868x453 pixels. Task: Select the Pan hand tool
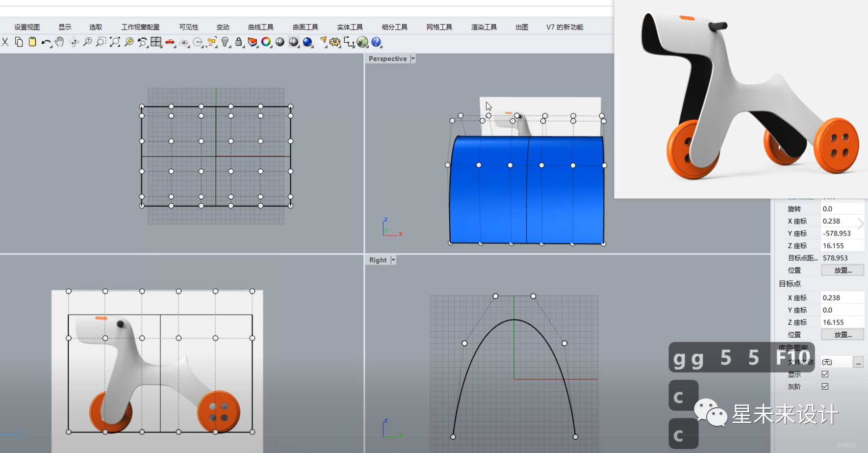point(59,42)
